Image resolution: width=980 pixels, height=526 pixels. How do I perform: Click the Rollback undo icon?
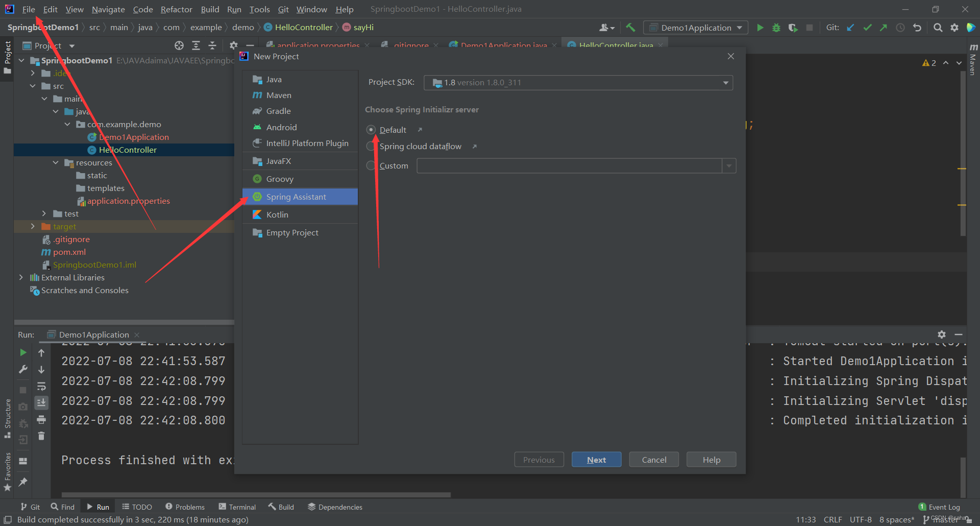pos(917,28)
